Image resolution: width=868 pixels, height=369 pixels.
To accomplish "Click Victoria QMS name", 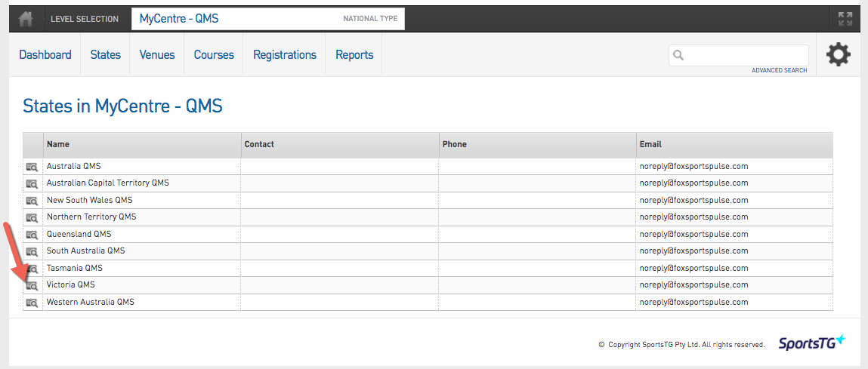I will point(71,285).
